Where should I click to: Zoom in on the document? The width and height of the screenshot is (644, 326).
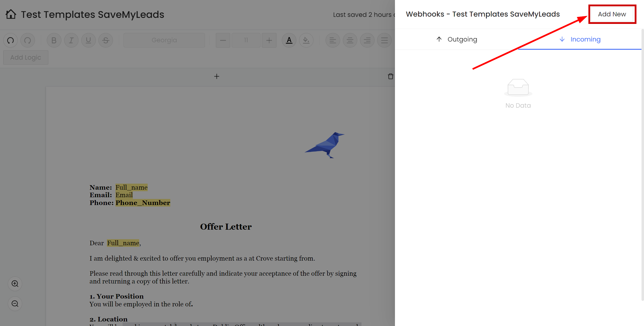15,284
